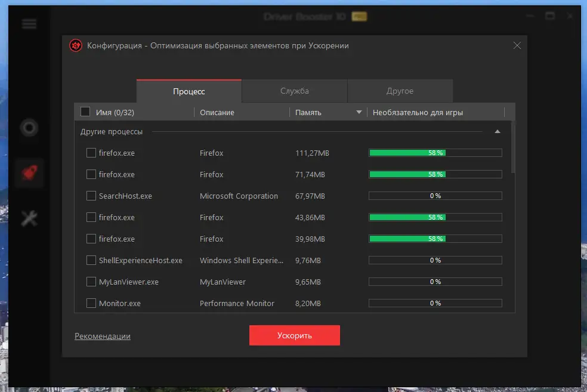The width and height of the screenshot is (587, 392).
Task: Click the 9,65MB memory value
Action: click(x=308, y=282)
